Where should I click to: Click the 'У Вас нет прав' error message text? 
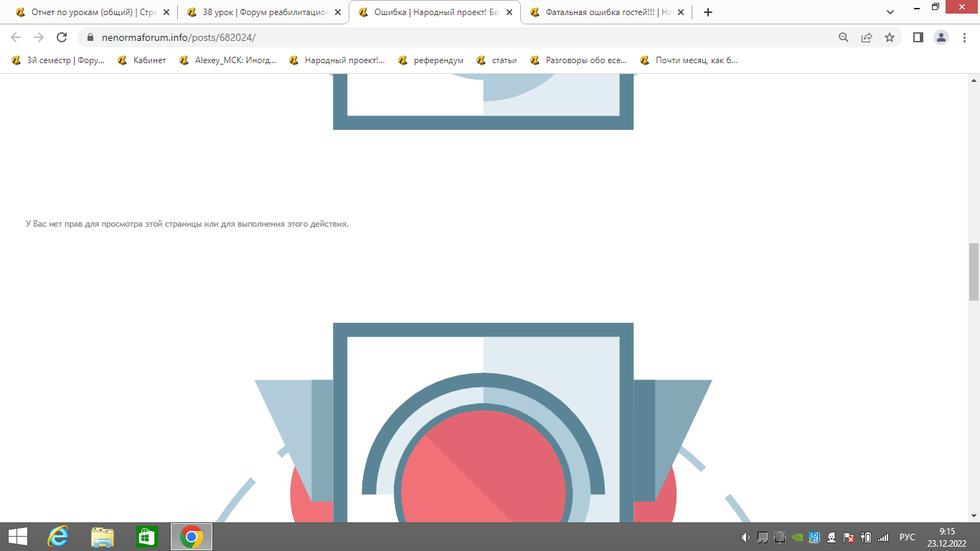pos(187,224)
